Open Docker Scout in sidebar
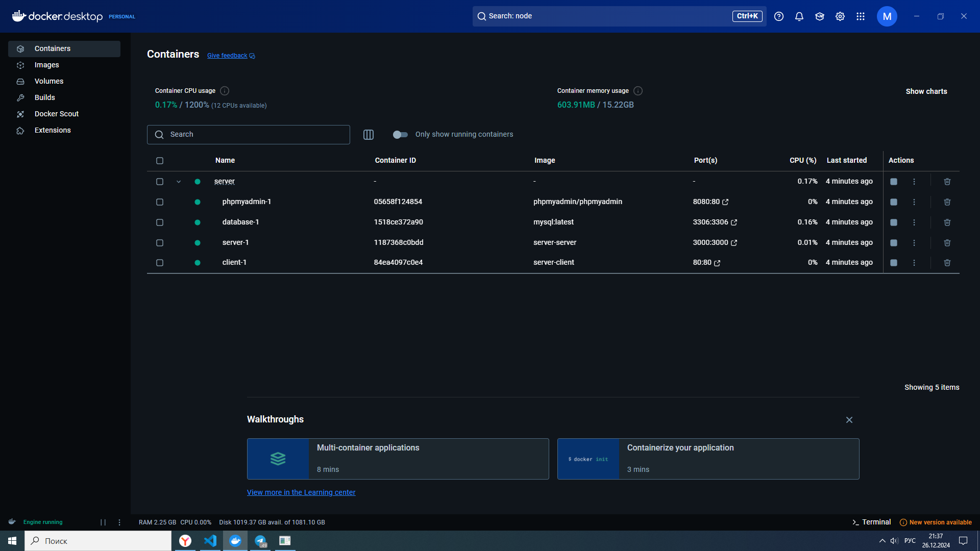Screen dimensions: 980x551 [x=56, y=114]
